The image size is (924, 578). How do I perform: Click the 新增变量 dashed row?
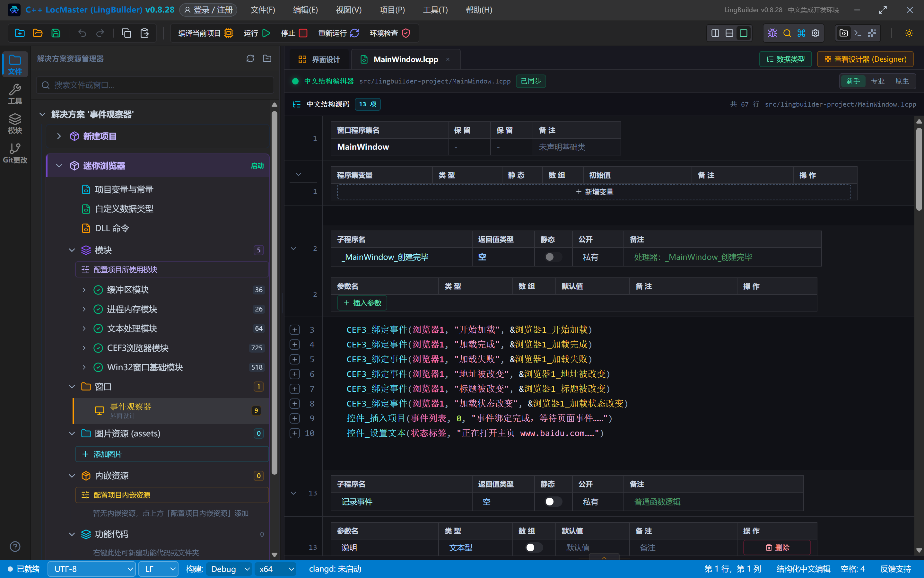point(594,192)
